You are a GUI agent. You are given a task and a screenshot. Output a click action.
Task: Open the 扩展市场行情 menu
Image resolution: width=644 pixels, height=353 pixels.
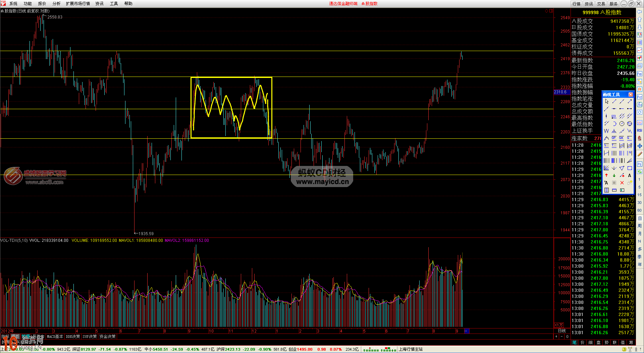point(78,4)
